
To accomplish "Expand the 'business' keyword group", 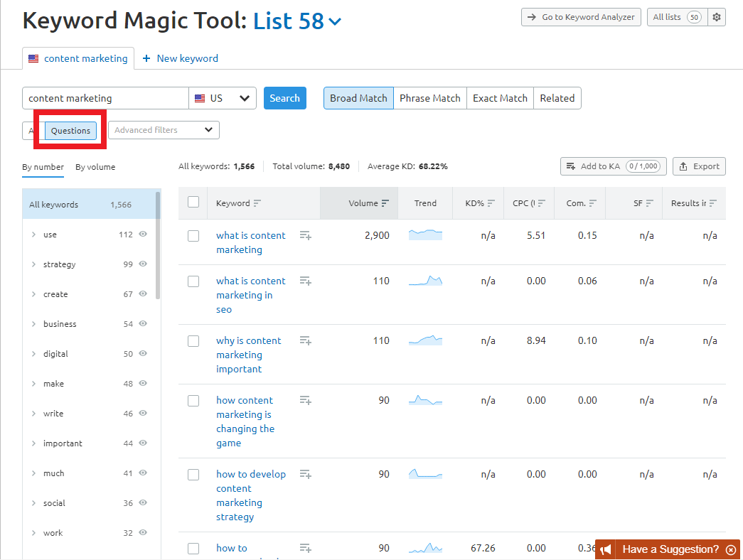I will 33,323.
